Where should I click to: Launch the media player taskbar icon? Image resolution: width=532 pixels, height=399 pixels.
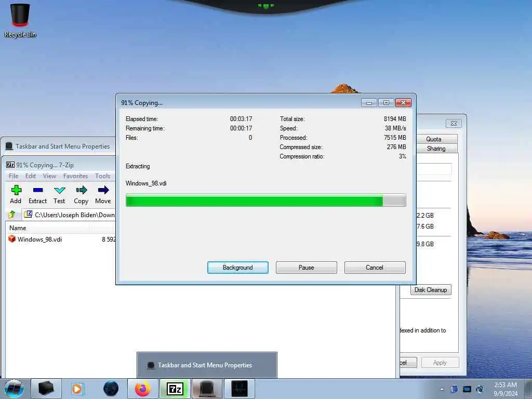click(77, 389)
